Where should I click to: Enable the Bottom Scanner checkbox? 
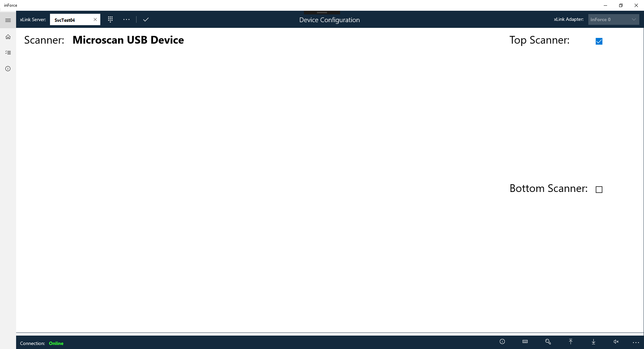point(599,190)
